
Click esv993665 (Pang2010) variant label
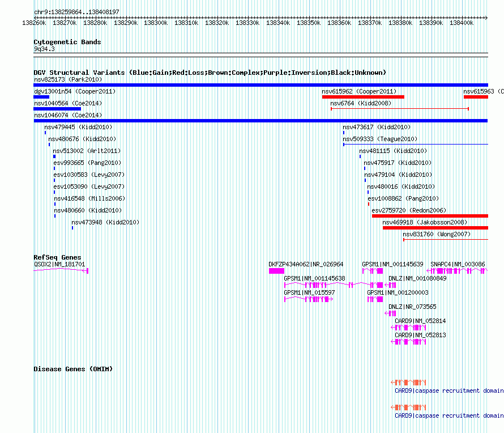click(x=87, y=163)
